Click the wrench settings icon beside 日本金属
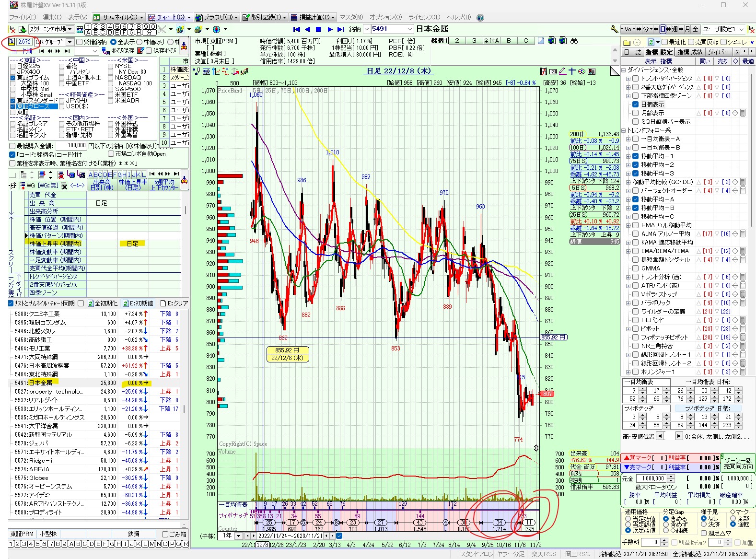Screen dimensions: 756x559 (x=614, y=29)
